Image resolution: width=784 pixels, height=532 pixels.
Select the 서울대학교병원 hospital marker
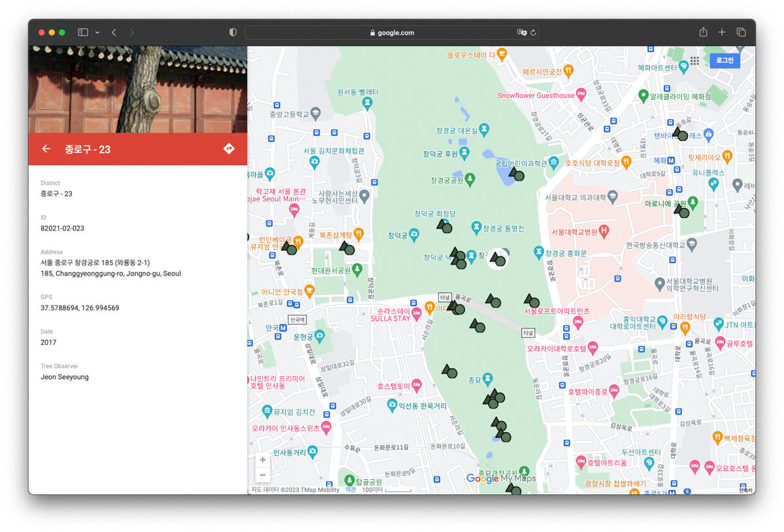click(x=604, y=231)
